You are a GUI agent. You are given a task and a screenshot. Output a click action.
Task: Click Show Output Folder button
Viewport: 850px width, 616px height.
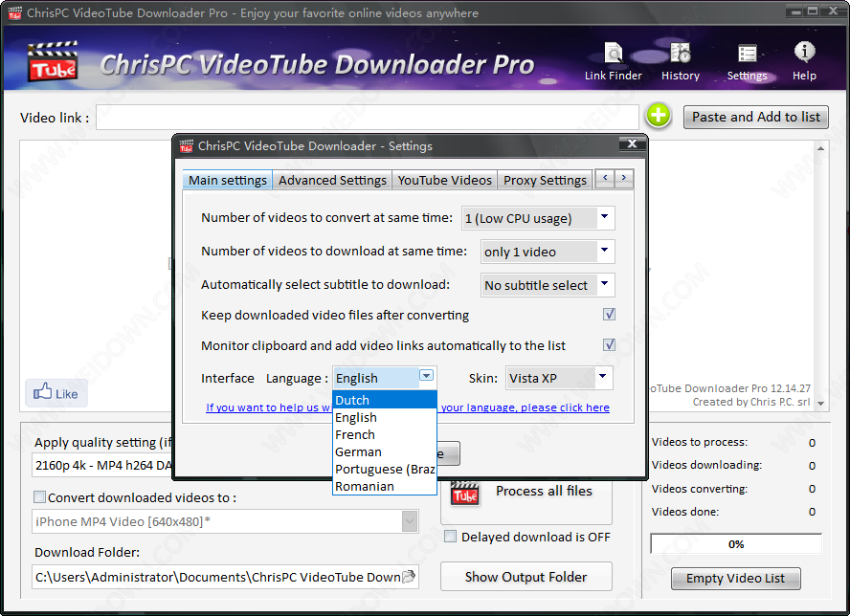point(526,577)
